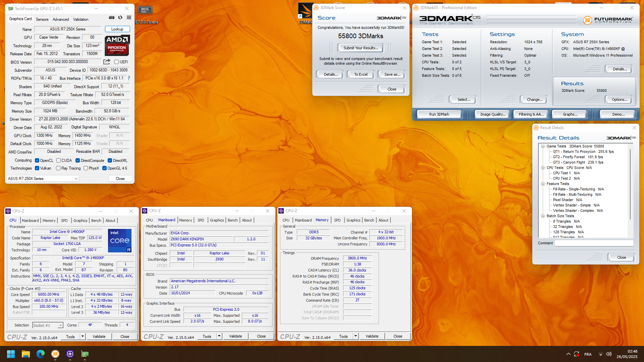
Task: Open Tools dropdown arrow in CPU-Z Mainboard window
Action: (219, 336)
